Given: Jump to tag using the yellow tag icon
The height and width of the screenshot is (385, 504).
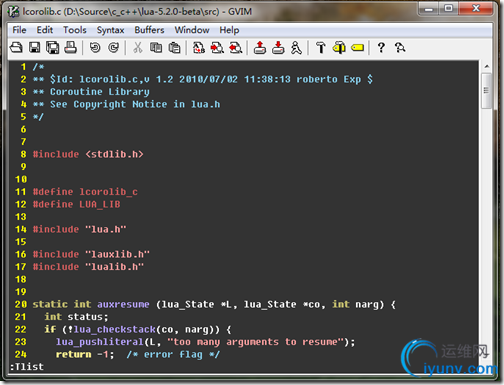Looking at the screenshot, I should tap(357, 48).
